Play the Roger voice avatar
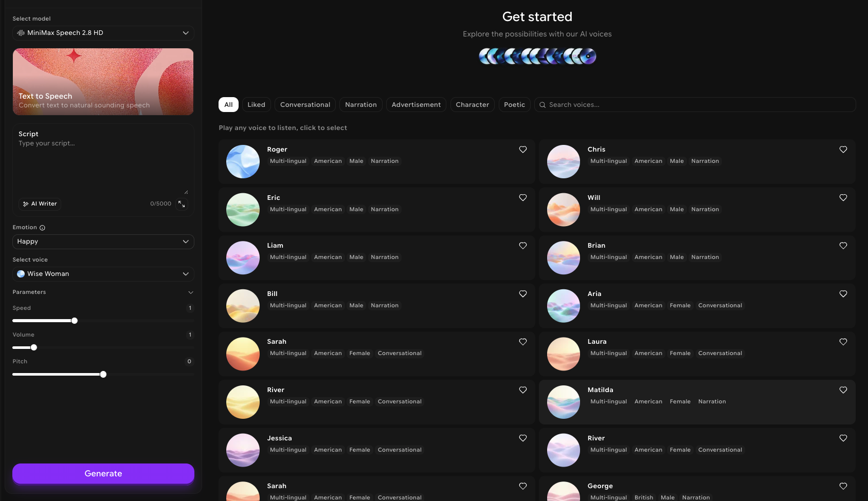Image resolution: width=868 pixels, height=501 pixels. click(243, 161)
